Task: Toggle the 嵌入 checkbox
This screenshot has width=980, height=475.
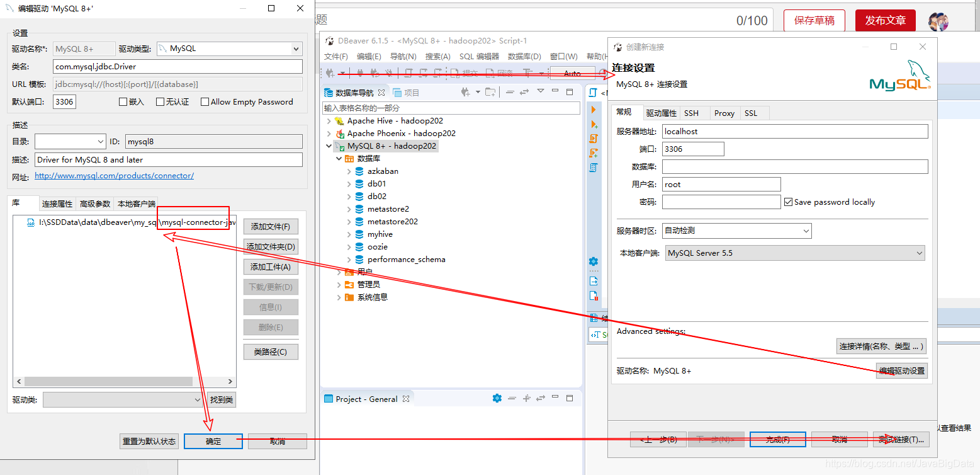Action: tap(123, 102)
